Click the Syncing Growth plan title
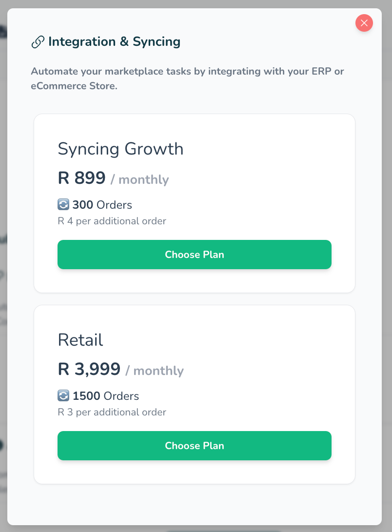 (x=120, y=149)
